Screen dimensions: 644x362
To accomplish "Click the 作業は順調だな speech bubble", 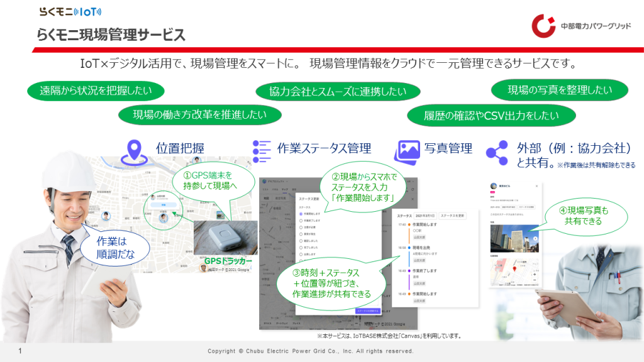I will [x=114, y=248].
